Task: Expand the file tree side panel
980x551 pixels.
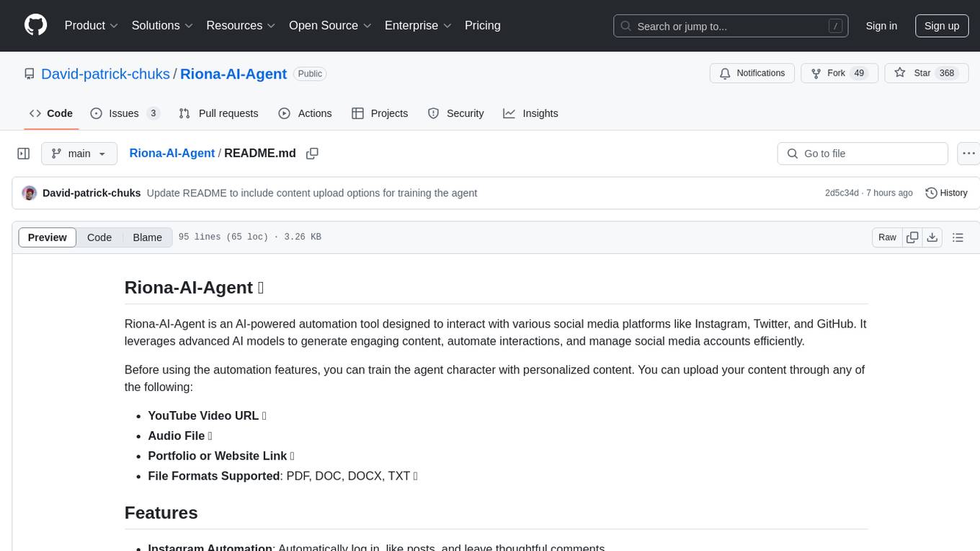Action: (24, 154)
